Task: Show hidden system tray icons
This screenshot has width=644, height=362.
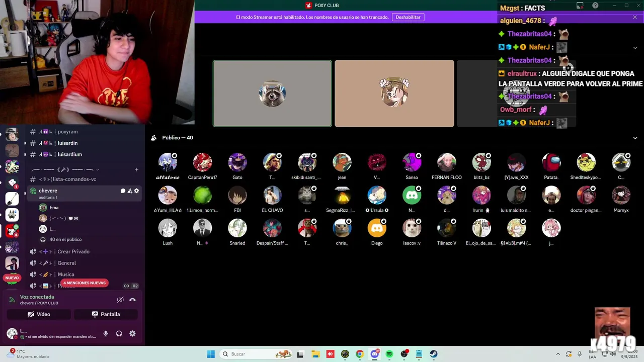Action: click(x=557, y=354)
